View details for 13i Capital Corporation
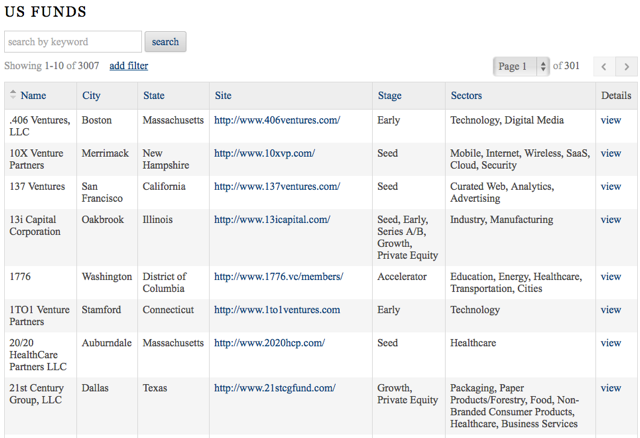Viewport: 640px width, 438px height. point(611,219)
